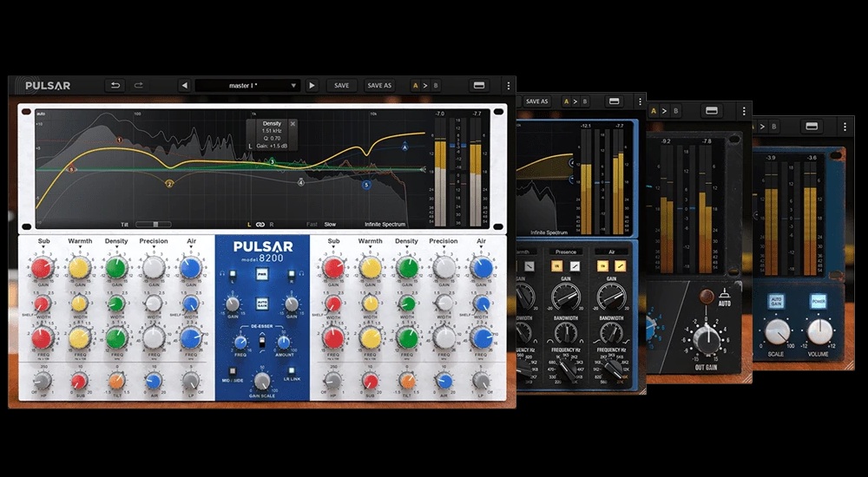Image resolution: width=868 pixels, height=477 pixels.
Task: Toggle the L channel listen switch
Action: coord(232,274)
